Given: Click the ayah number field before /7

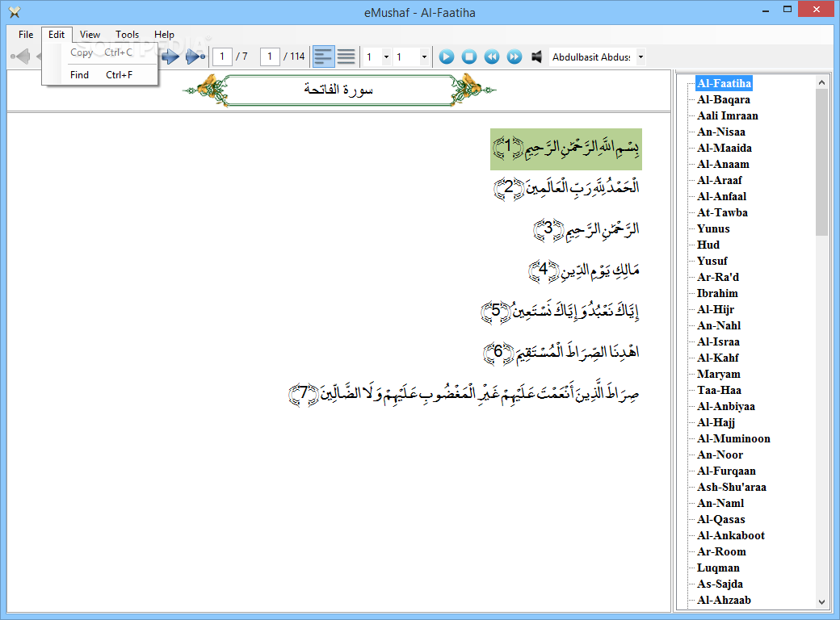Looking at the screenshot, I should pyautogui.click(x=222, y=57).
